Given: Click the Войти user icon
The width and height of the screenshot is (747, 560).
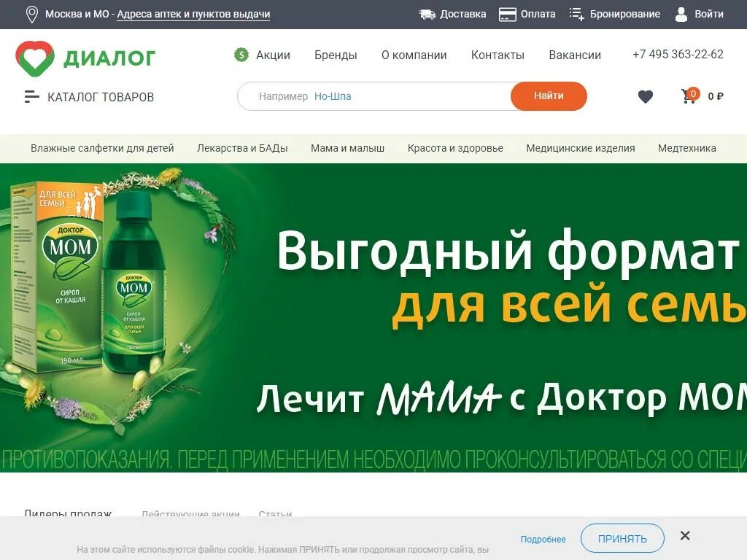Looking at the screenshot, I should pos(681,15).
